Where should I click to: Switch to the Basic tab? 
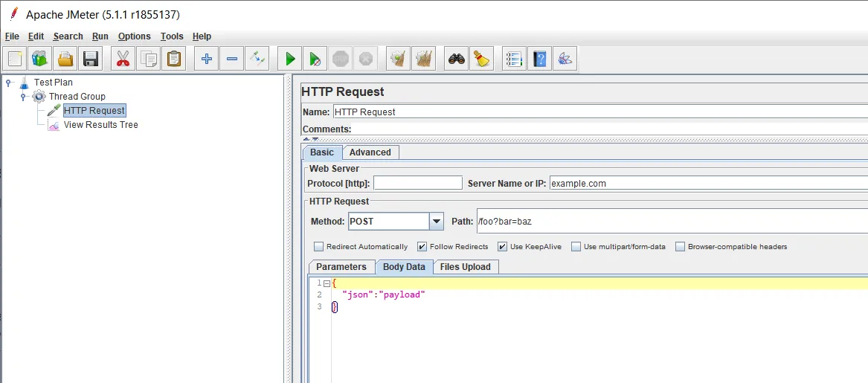click(x=322, y=152)
